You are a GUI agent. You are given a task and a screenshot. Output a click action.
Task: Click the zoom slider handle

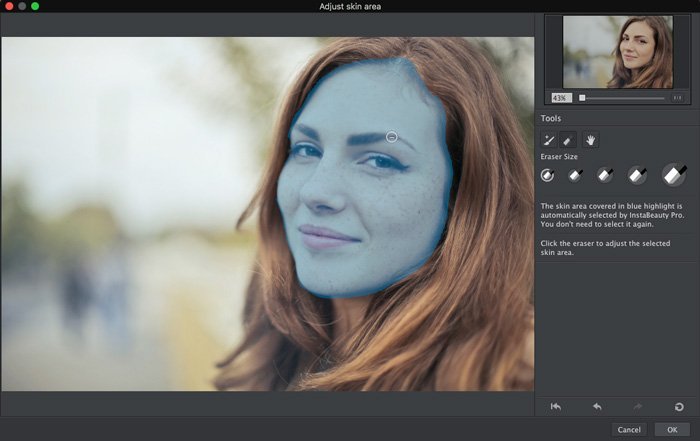(582, 98)
